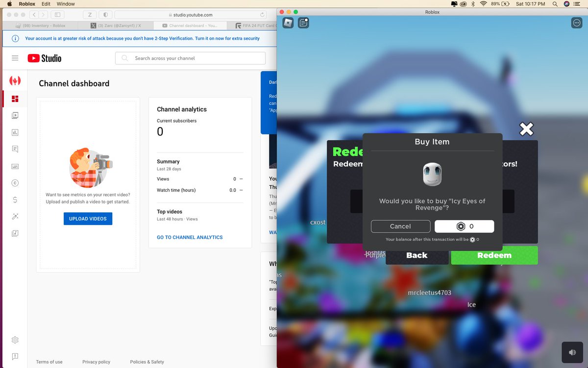Open the Roblox three-dots more menu

[577, 23]
